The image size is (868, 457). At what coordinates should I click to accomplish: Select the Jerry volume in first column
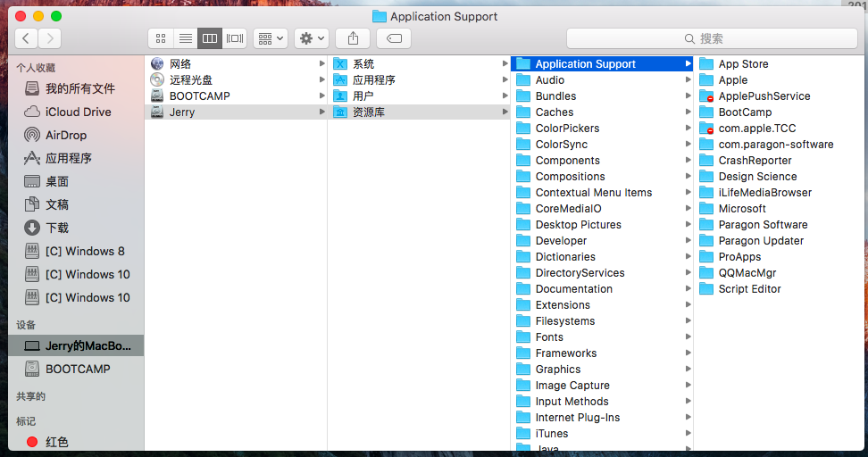[x=182, y=112]
